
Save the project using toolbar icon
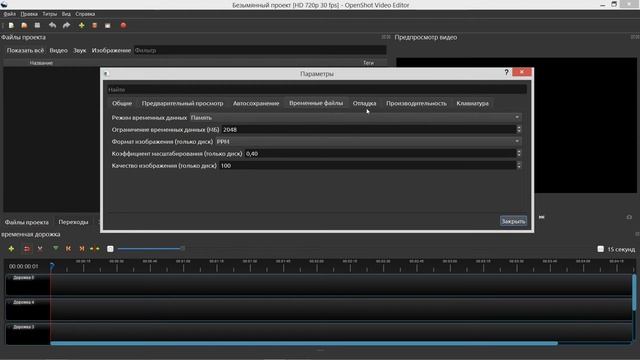(x=37, y=25)
